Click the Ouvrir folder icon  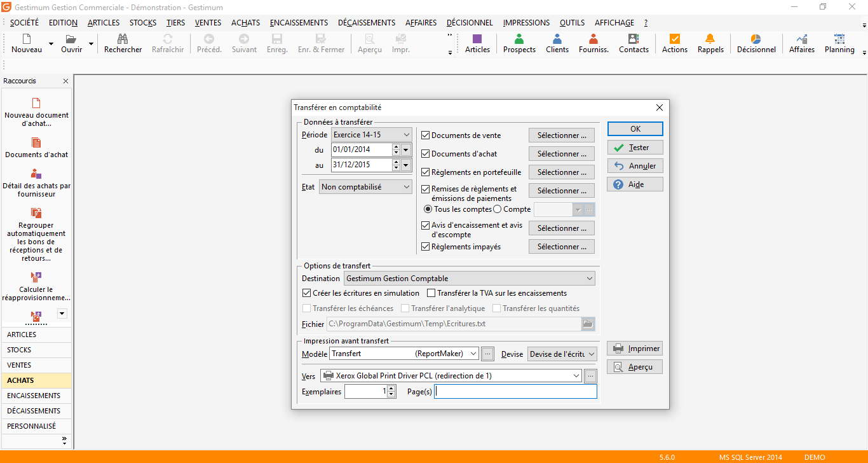click(x=71, y=43)
